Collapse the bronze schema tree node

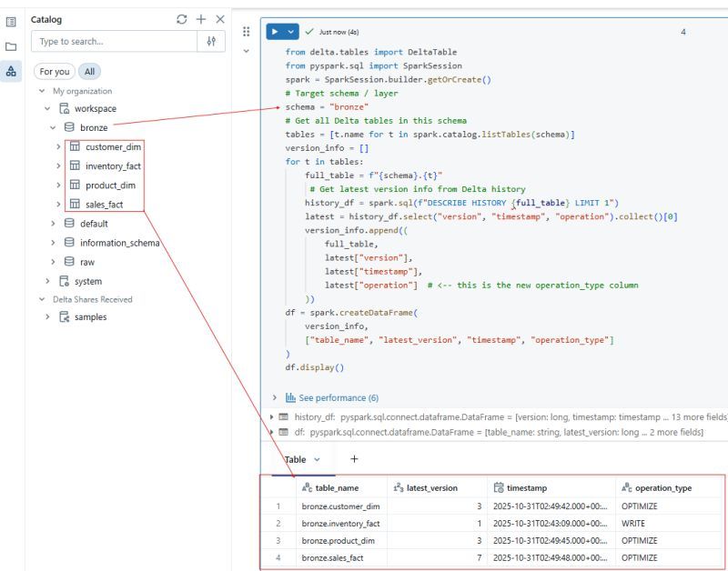pos(54,128)
